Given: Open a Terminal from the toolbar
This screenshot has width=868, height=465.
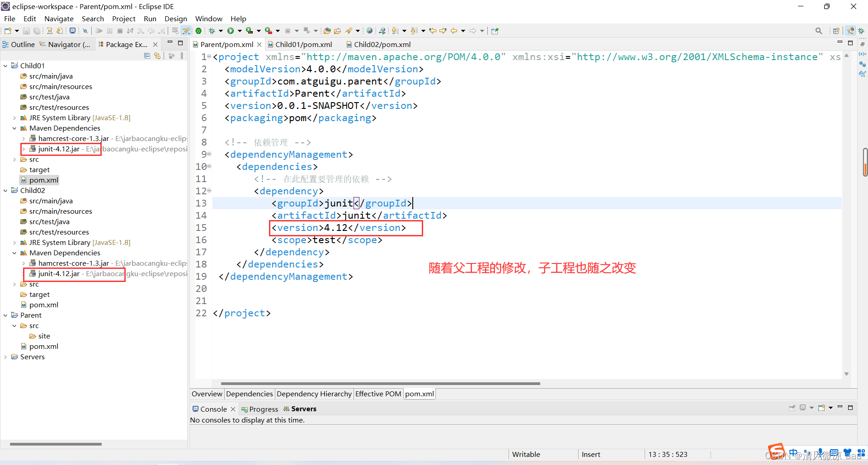Looking at the screenshot, I should [72, 31].
